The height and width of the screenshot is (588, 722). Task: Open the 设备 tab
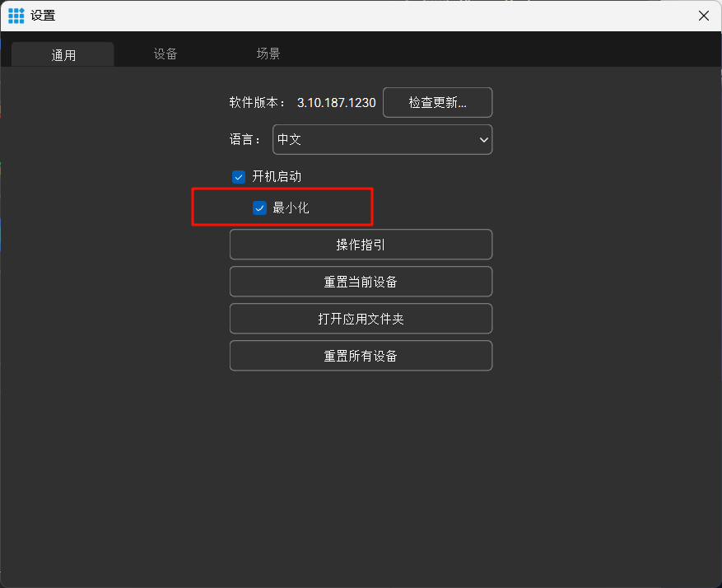click(165, 54)
